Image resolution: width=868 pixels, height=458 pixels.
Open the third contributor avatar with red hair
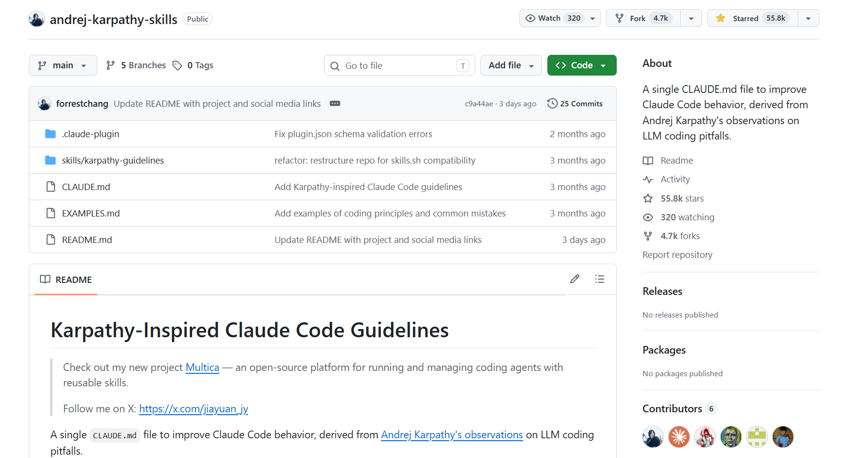point(705,437)
